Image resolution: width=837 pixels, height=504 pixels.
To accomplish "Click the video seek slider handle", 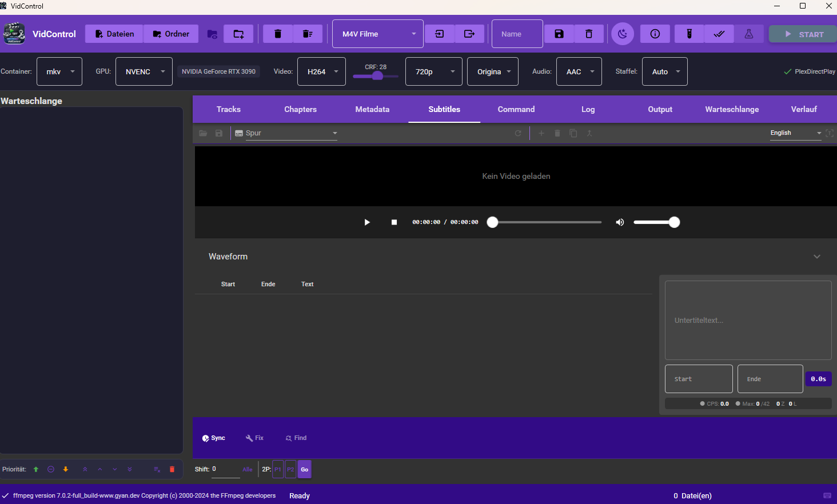I will (x=493, y=222).
